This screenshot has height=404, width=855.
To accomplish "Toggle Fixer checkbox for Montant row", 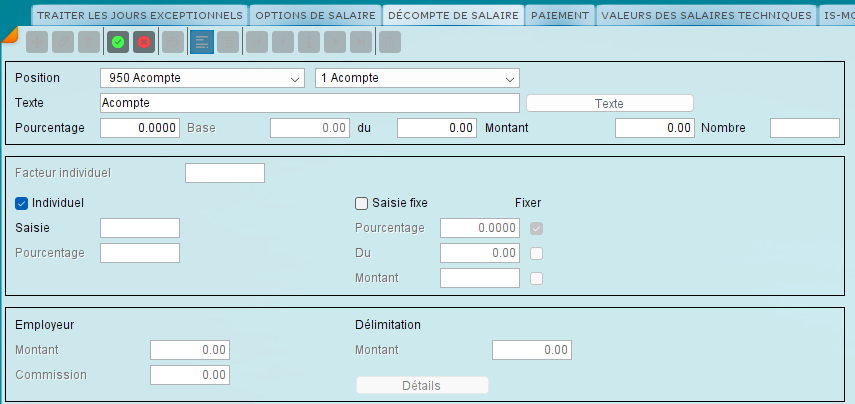I will point(537,279).
